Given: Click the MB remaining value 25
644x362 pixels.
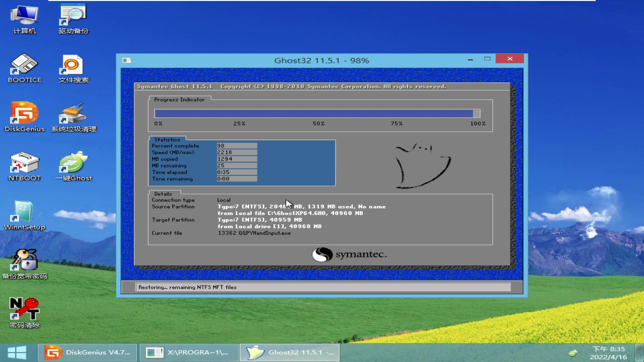Looking at the screenshot, I should tap(237, 166).
